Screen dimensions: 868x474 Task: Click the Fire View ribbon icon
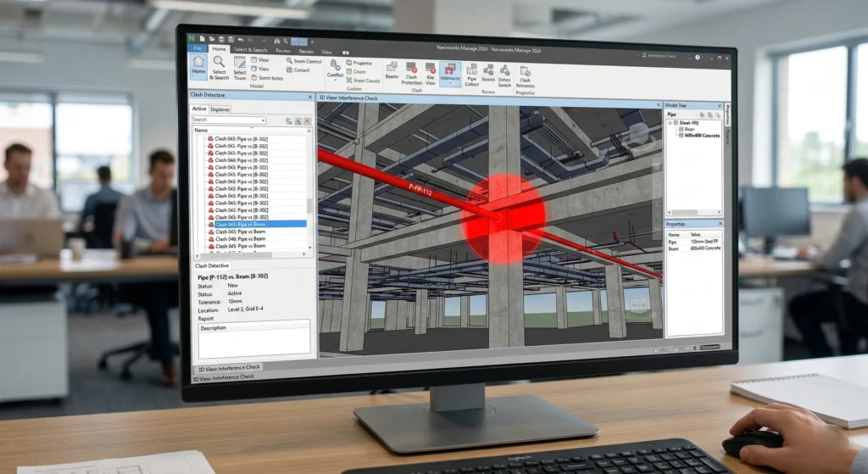click(x=430, y=73)
